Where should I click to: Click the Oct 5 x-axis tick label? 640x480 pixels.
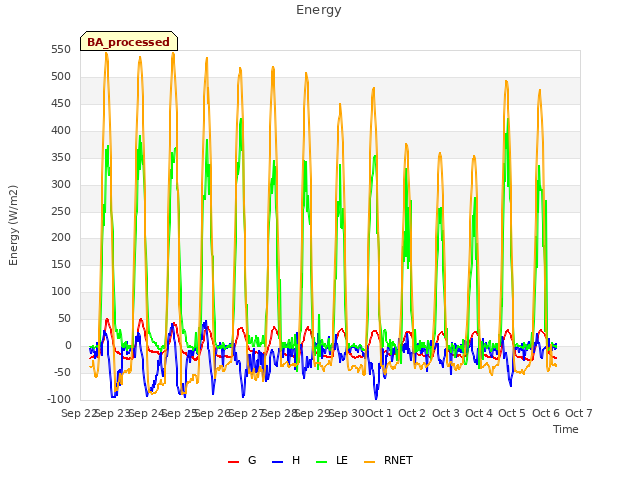(512, 413)
